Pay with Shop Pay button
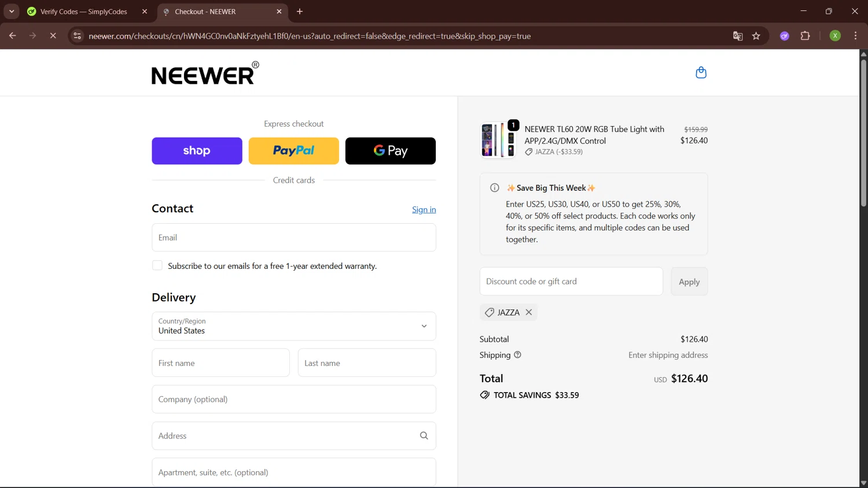The width and height of the screenshot is (868, 488). [x=197, y=151]
